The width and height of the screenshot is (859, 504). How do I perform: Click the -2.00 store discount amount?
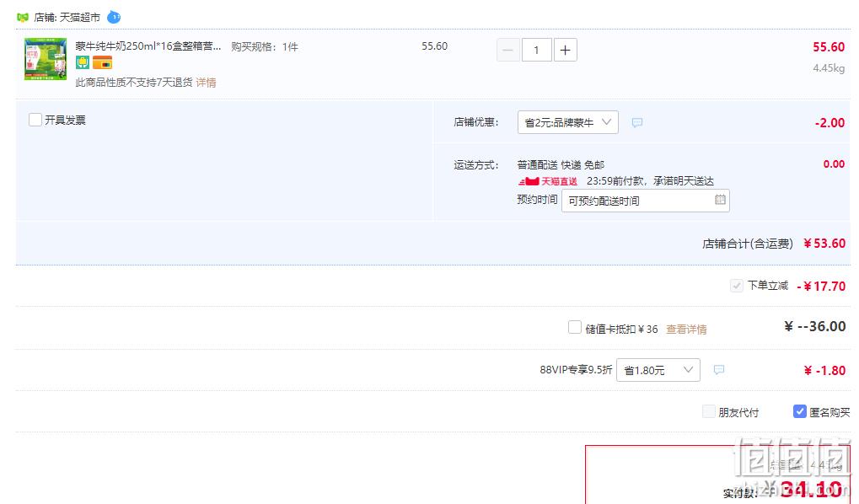830,123
